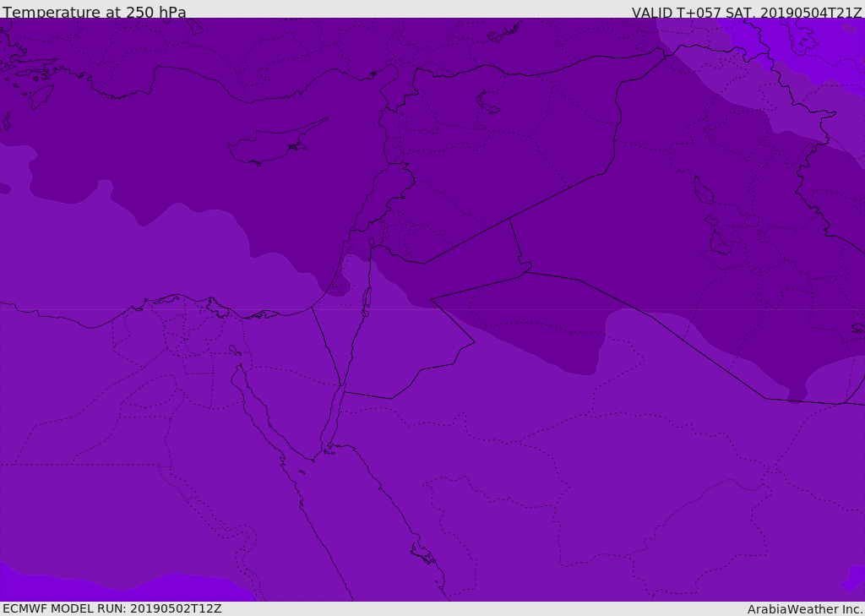
Task: Click the 'ECMWF MODEL RUN: 20190502T12Z' text
Action: (112, 608)
